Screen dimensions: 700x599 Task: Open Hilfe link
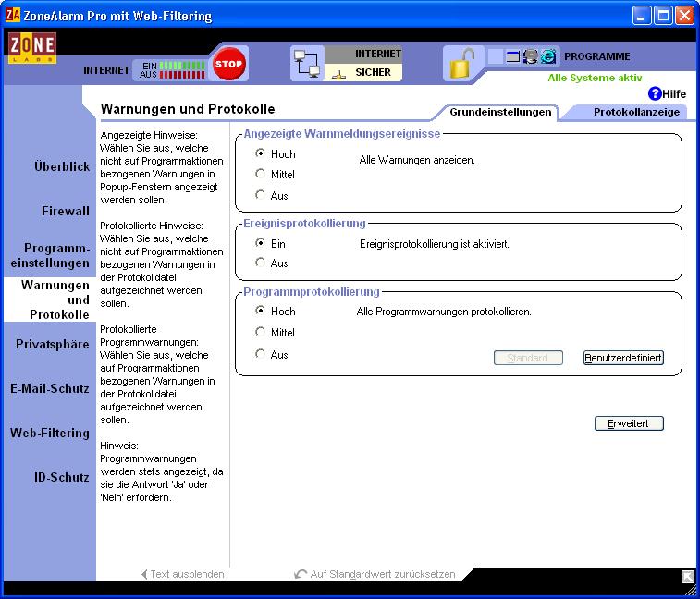tap(674, 93)
